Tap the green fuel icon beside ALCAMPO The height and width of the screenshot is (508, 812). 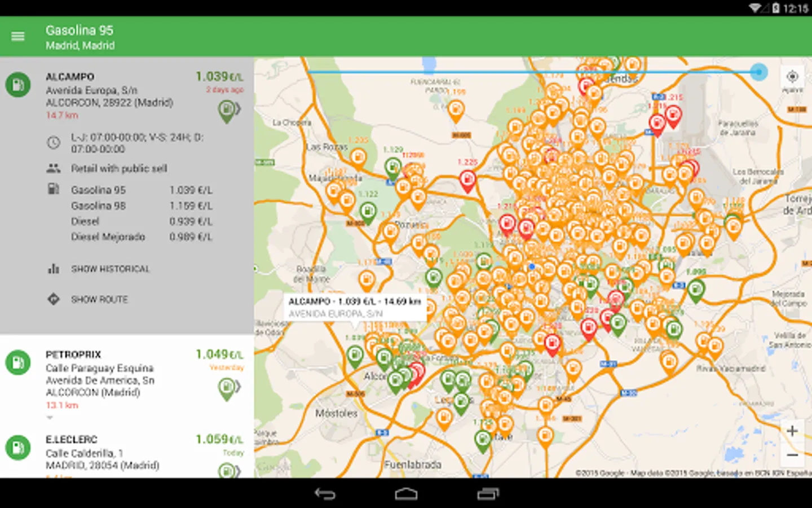coord(18,85)
